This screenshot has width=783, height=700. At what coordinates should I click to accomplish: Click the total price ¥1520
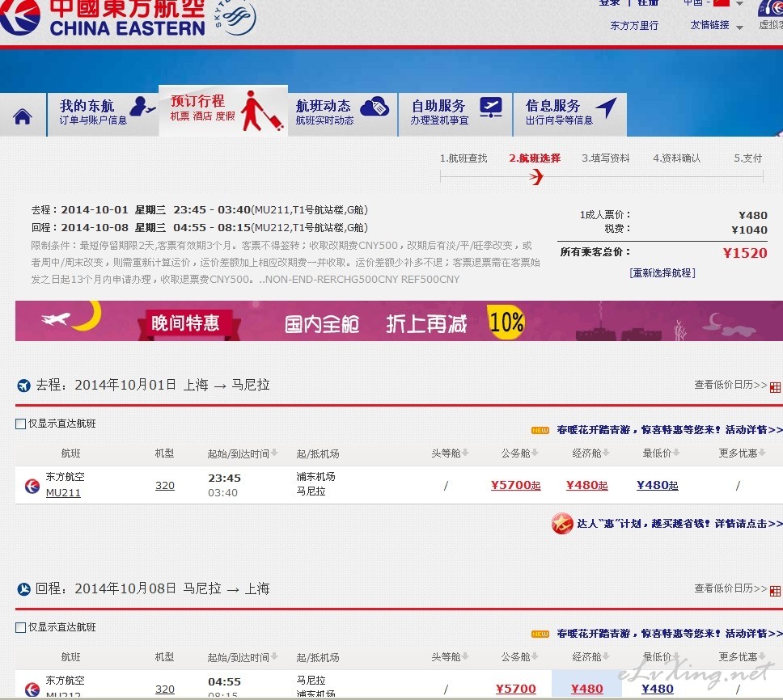tap(745, 253)
